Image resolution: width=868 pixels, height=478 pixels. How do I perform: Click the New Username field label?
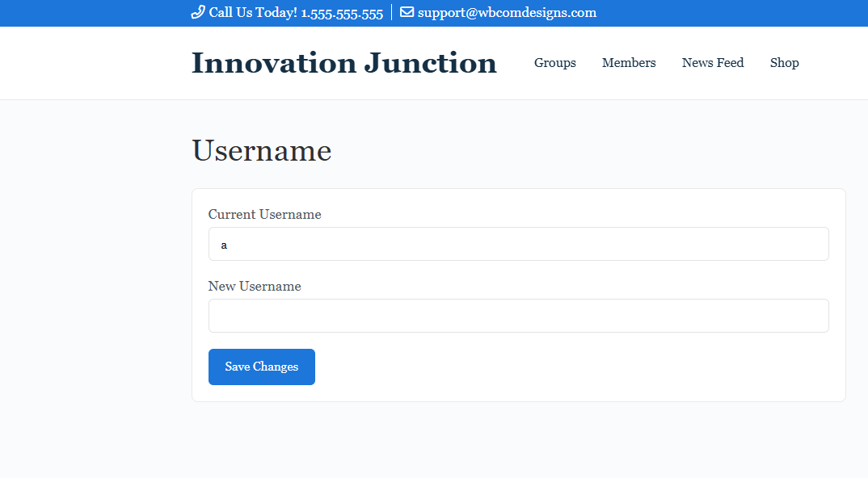click(255, 287)
